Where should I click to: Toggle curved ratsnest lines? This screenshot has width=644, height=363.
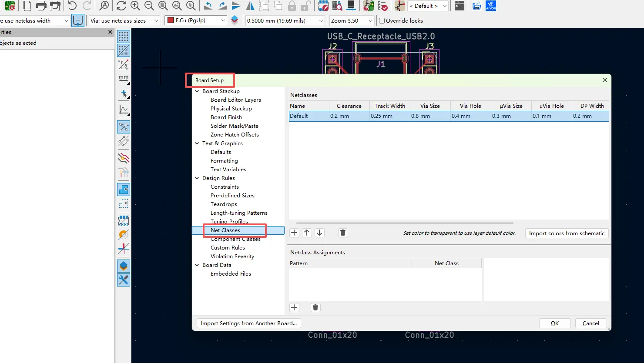[x=124, y=141]
